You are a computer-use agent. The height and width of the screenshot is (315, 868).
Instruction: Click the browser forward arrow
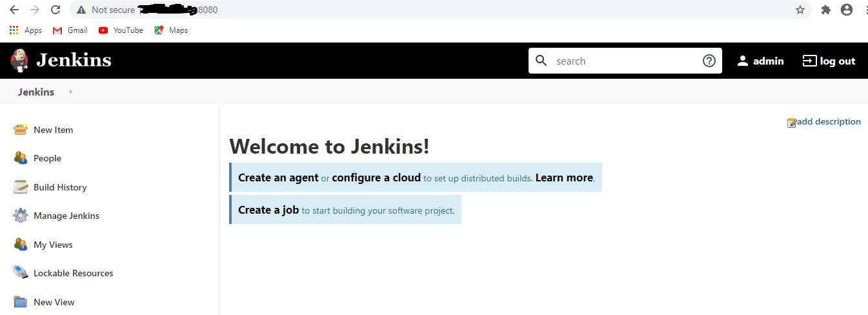coord(35,10)
